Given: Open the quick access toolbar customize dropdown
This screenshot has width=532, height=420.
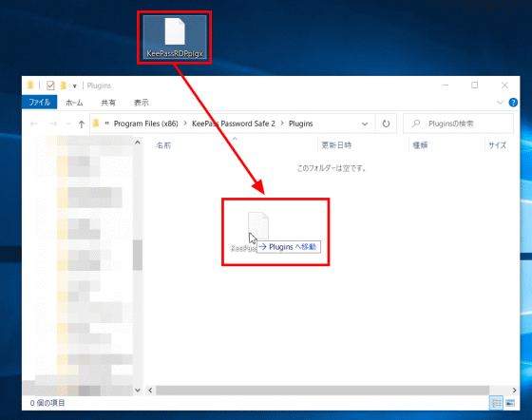Looking at the screenshot, I should tap(75, 86).
